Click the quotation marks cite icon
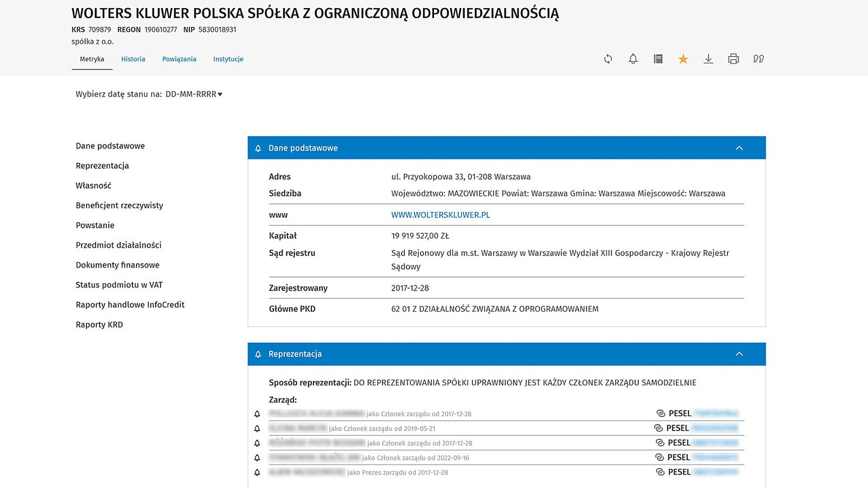The width and height of the screenshot is (868, 488). click(x=758, y=59)
